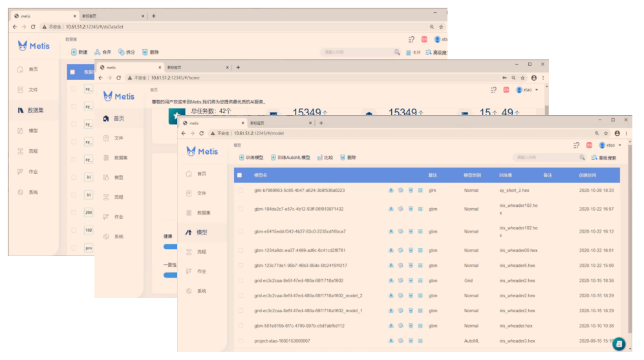Toggle select-all checkbox in dataset window table

72,72
